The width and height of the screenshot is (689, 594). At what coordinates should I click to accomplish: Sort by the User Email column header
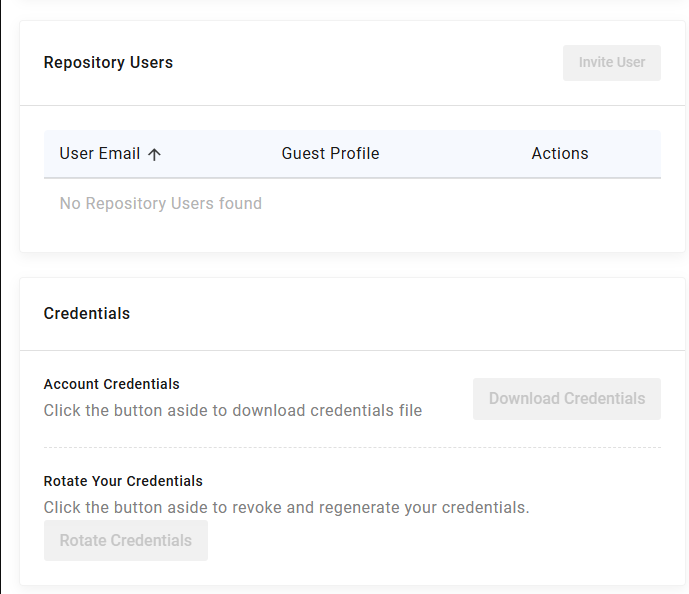pyautogui.click(x=100, y=154)
